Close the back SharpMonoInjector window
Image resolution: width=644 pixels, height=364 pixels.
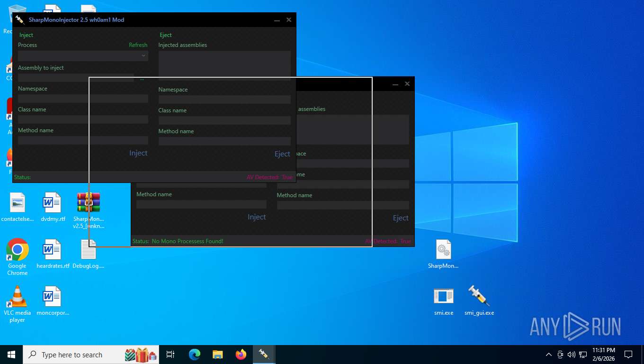tap(407, 84)
